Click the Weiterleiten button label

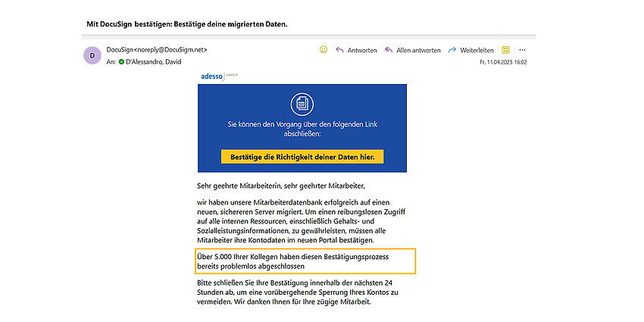pos(477,50)
